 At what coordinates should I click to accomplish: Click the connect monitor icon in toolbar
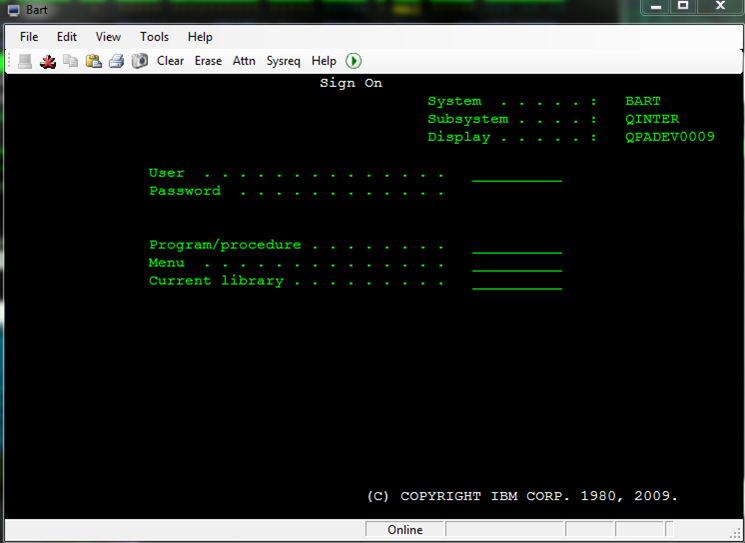(25, 61)
